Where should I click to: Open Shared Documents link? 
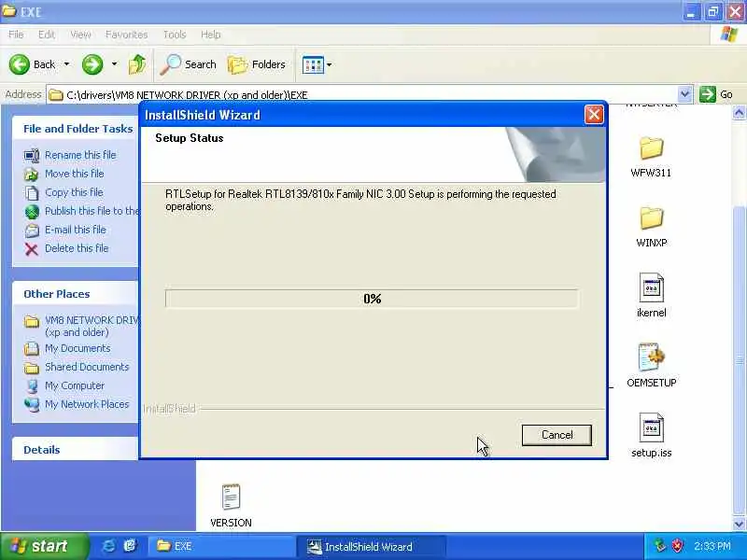click(87, 367)
